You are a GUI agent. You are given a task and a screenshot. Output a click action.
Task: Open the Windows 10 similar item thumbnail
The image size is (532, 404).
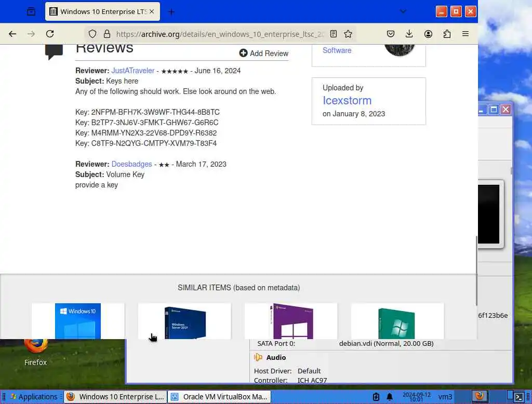78,321
